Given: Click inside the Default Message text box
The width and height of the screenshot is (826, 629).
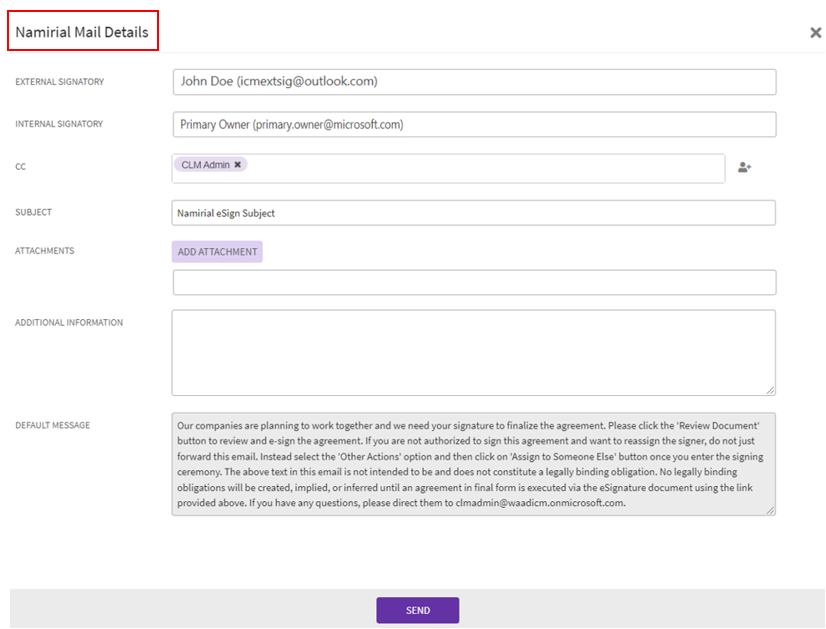Looking at the screenshot, I should coord(472,464).
